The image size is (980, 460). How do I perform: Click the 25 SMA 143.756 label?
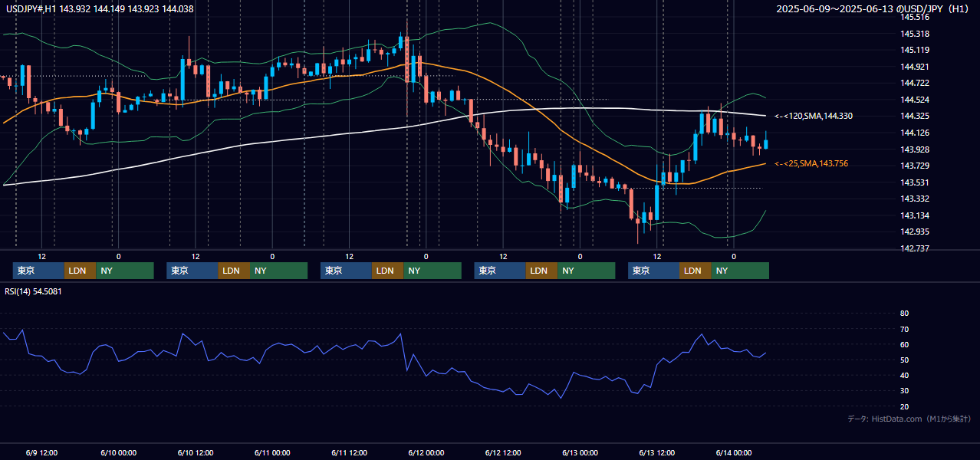point(811,163)
